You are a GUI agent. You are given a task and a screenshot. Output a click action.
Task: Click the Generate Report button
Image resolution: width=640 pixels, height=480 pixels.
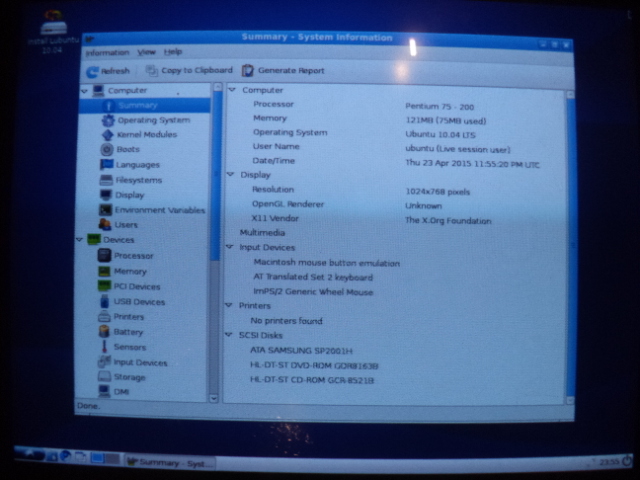pos(283,71)
